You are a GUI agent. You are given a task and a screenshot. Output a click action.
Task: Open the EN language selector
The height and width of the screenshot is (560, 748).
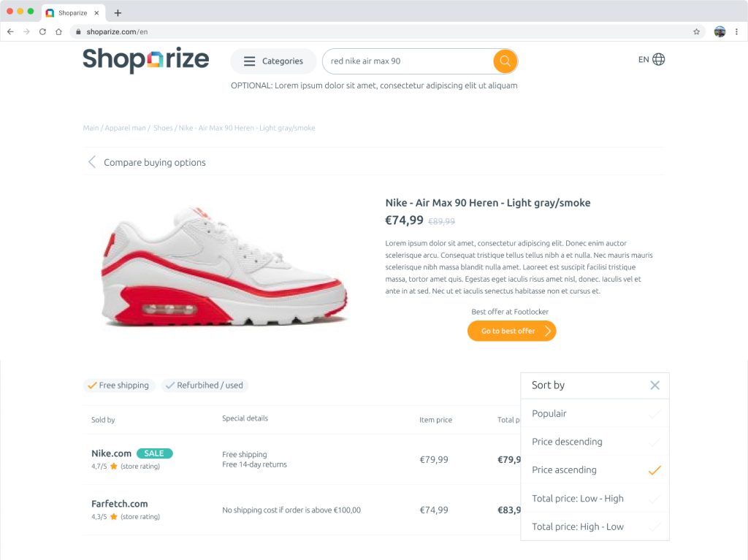644,60
